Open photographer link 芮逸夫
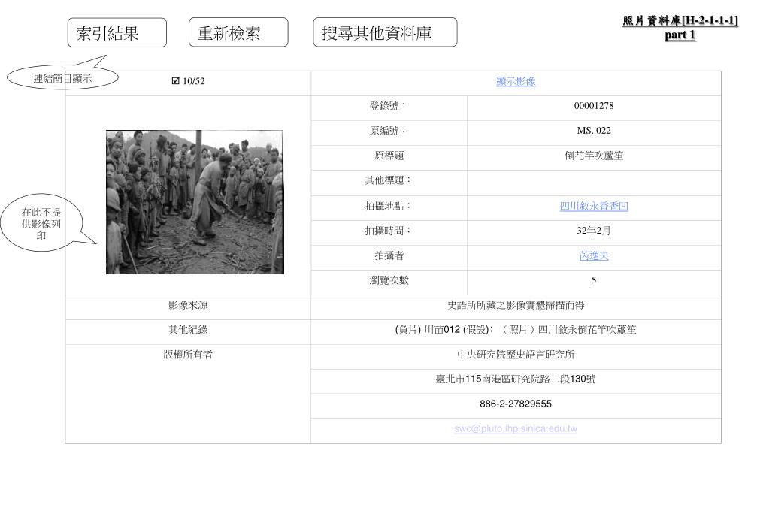The image size is (769, 532). point(593,255)
